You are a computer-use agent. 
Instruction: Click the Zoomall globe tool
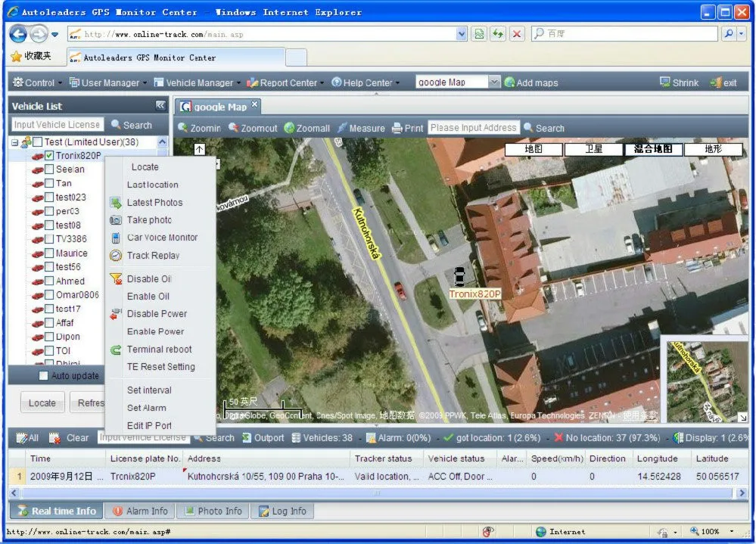[307, 128]
